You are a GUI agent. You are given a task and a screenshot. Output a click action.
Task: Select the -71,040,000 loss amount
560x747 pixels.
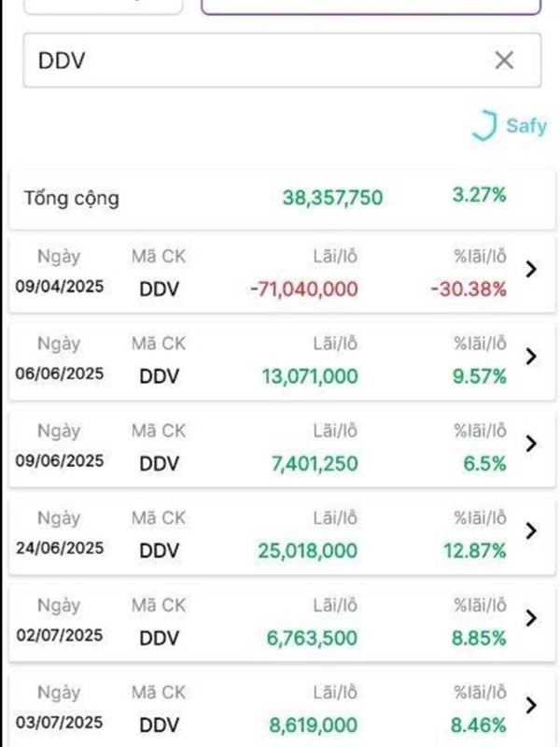click(304, 289)
